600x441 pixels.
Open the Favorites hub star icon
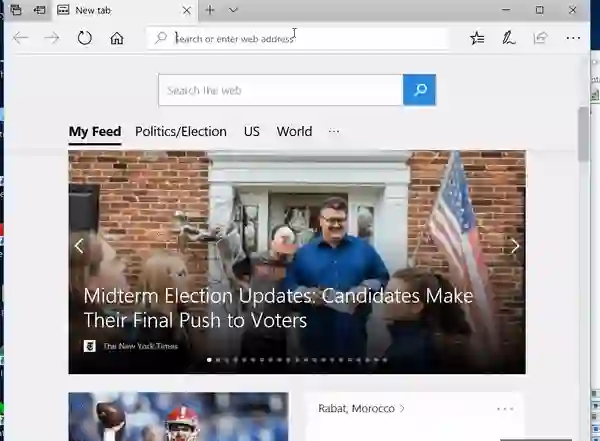coord(477,38)
